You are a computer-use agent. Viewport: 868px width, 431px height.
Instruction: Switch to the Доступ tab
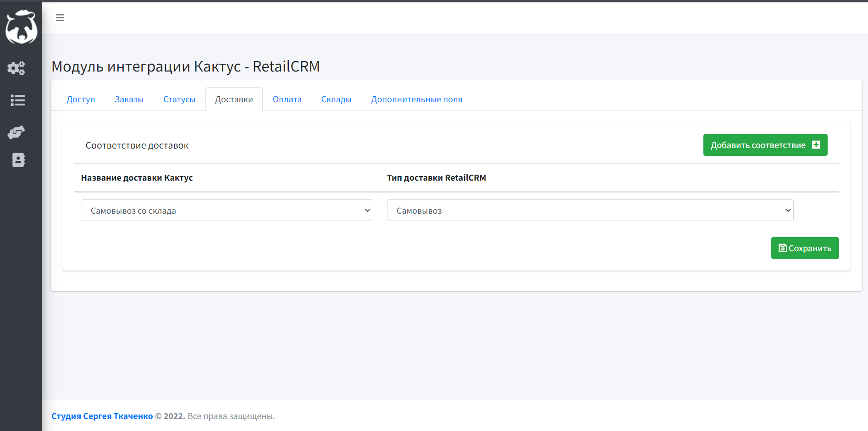81,99
